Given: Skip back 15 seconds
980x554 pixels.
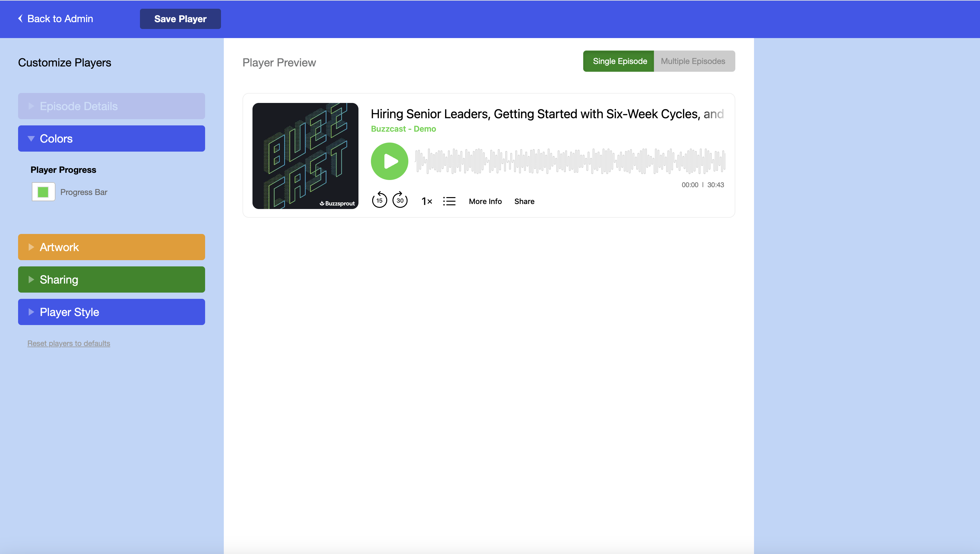Looking at the screenshot, I should [x=379, y=200].
